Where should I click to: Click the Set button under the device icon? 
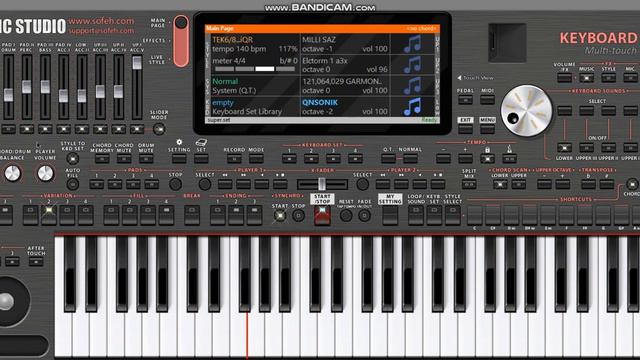click(201, 159)
